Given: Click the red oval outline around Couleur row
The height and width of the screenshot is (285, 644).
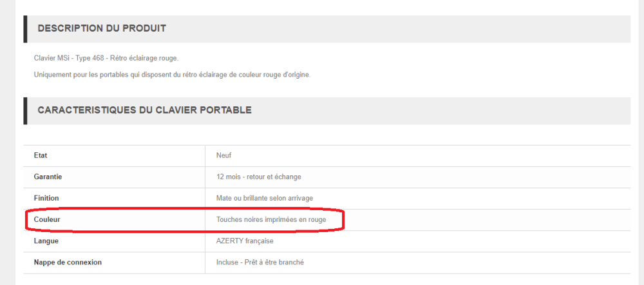Looking at the screenshot, I should coord(344,219).
